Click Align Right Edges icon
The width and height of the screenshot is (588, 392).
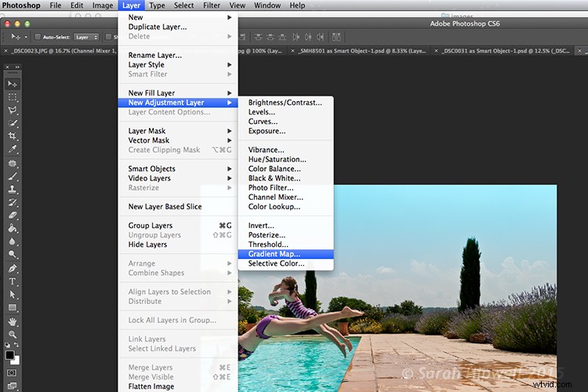(x=320, y=37)
